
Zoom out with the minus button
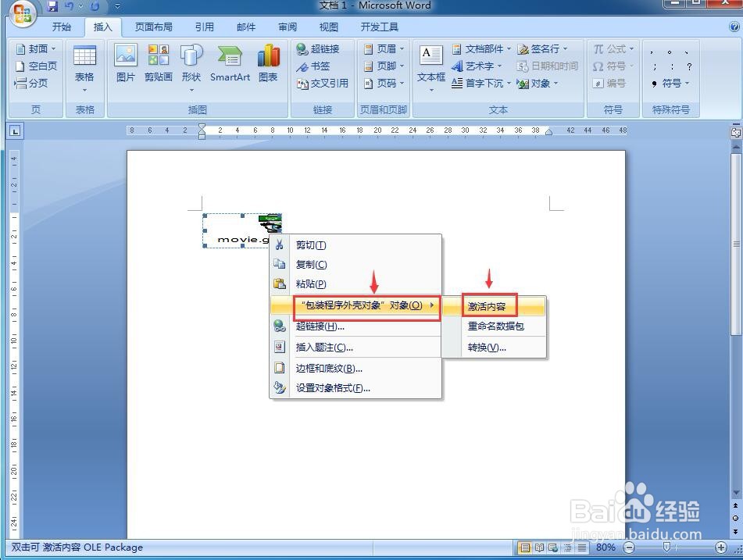coord(629,548)
